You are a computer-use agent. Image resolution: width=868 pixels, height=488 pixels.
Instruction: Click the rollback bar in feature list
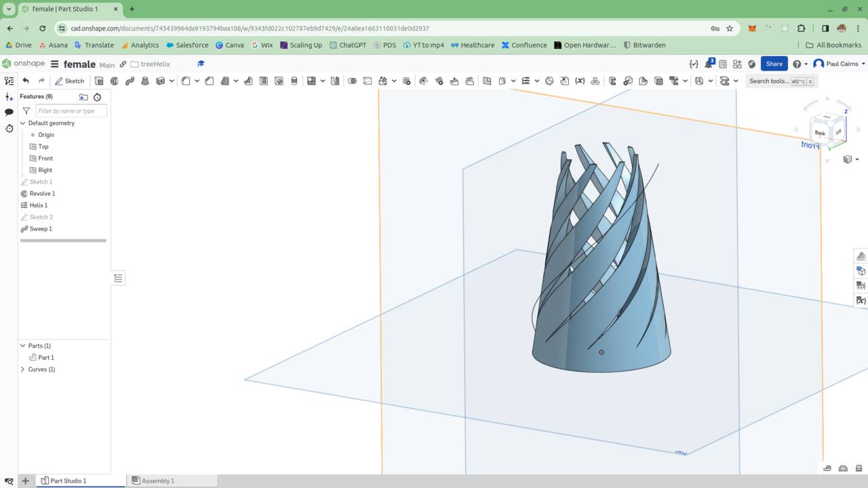(63, 240)
